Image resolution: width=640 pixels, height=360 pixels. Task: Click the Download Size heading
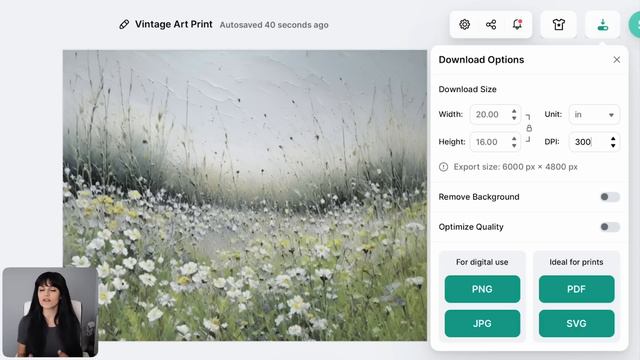click(467, 89)
